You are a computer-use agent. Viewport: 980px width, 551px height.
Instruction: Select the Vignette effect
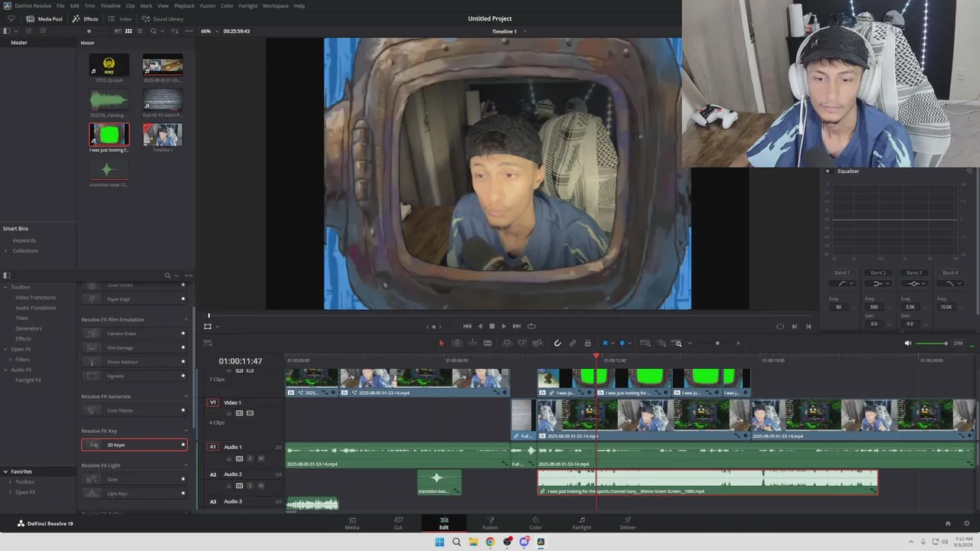click(134, 376)
